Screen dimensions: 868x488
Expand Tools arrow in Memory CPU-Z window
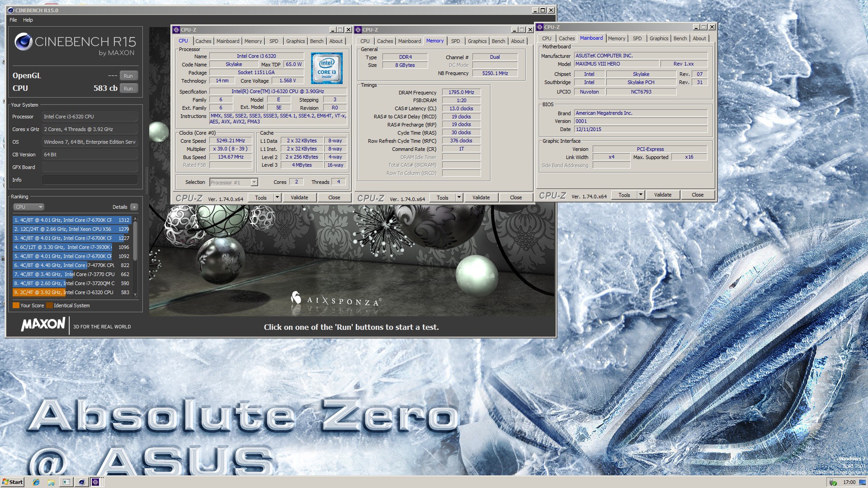(x=459, y=197)
